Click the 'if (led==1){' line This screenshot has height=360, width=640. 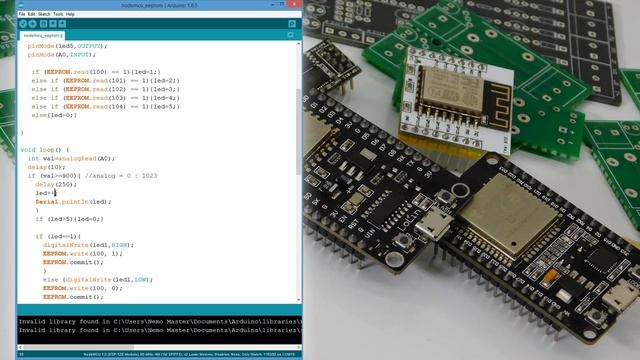(58, 236)
